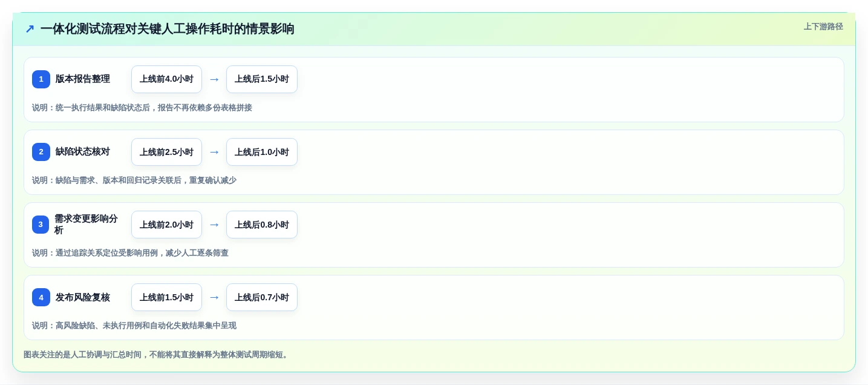This screenshot has width=868, height=385.
Task: Click the number 1 badge for 版本报告整理
Action: tap(41, 79)
